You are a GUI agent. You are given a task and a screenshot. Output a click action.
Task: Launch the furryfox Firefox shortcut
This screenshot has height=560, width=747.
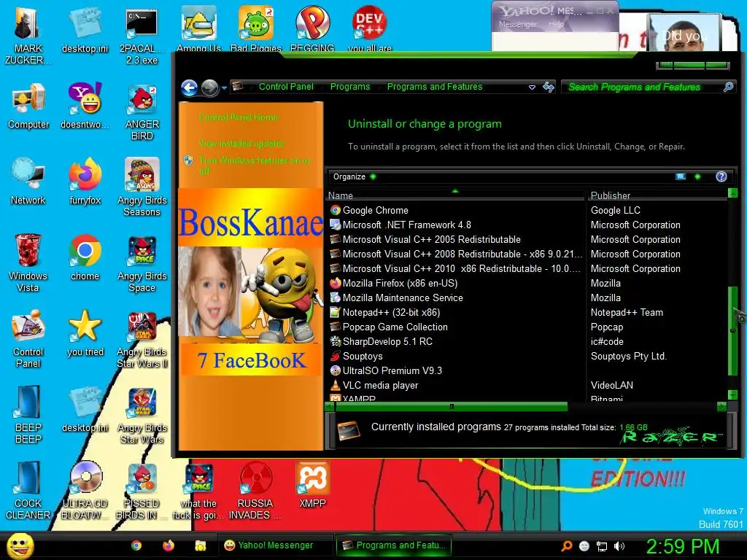pyautogui.click(x=85, y=182)
